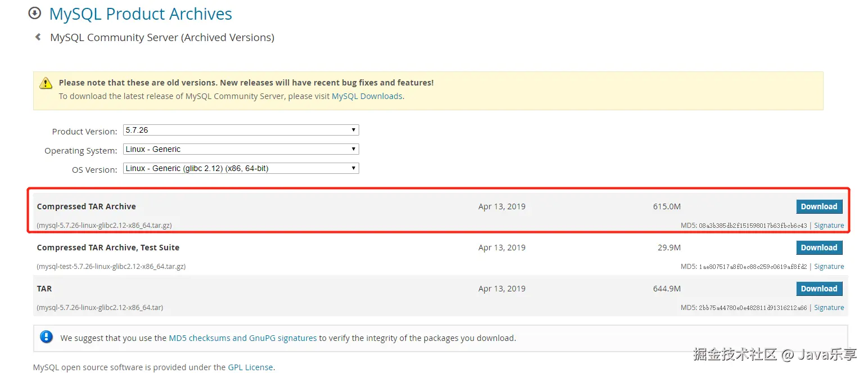Click filename mysql-test-5.7.26-linux-glibc2.12-x86_64.tar.gz

tap(111, 267)
